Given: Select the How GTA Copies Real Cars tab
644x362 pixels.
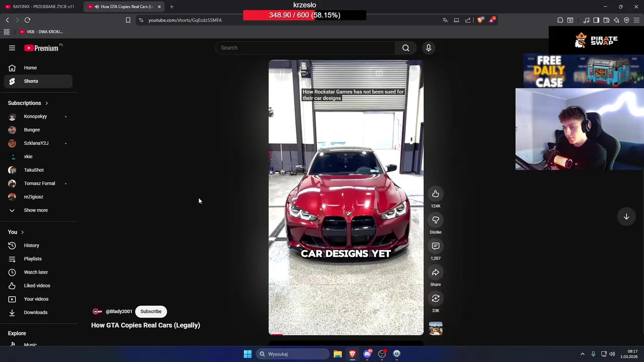Looking at the screenshot, I should tap(123, 7).
